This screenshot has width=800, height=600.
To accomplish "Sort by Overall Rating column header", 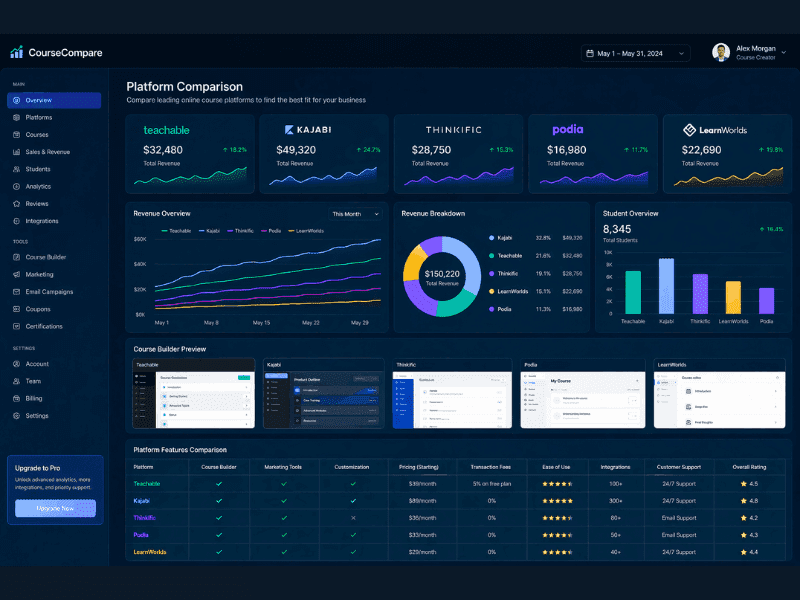I will 749,467.
